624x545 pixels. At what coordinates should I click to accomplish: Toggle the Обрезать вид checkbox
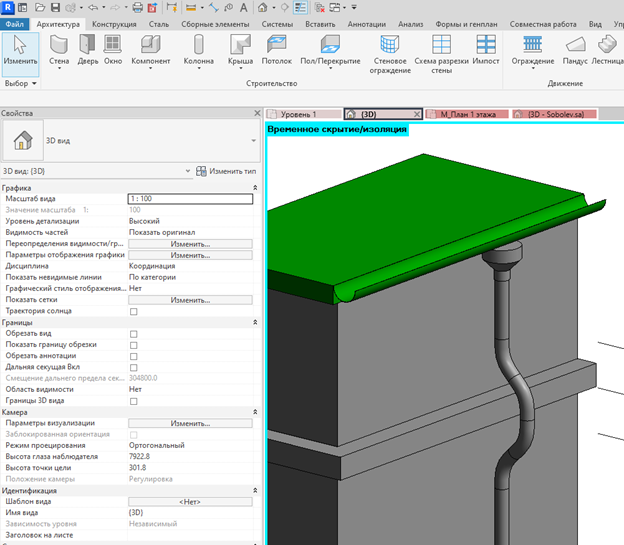pos(134,334)
